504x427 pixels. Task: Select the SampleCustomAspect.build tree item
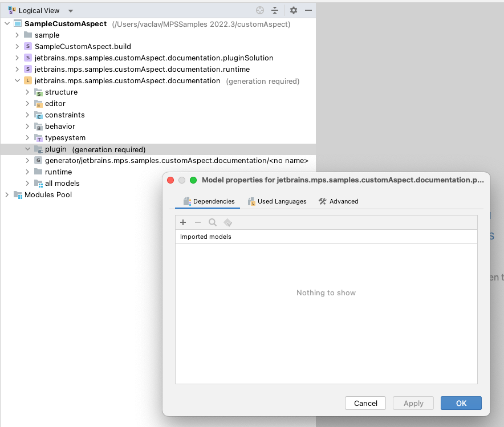[158, 46]
